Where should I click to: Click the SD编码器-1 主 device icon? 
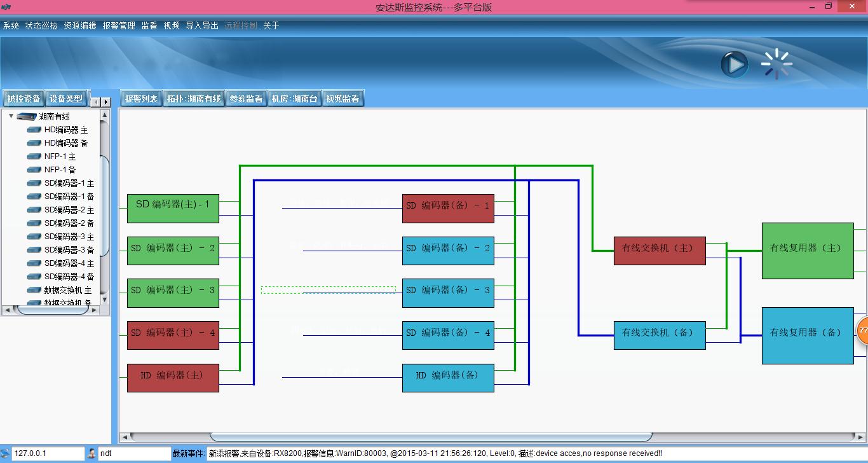(x=34, y=183)
